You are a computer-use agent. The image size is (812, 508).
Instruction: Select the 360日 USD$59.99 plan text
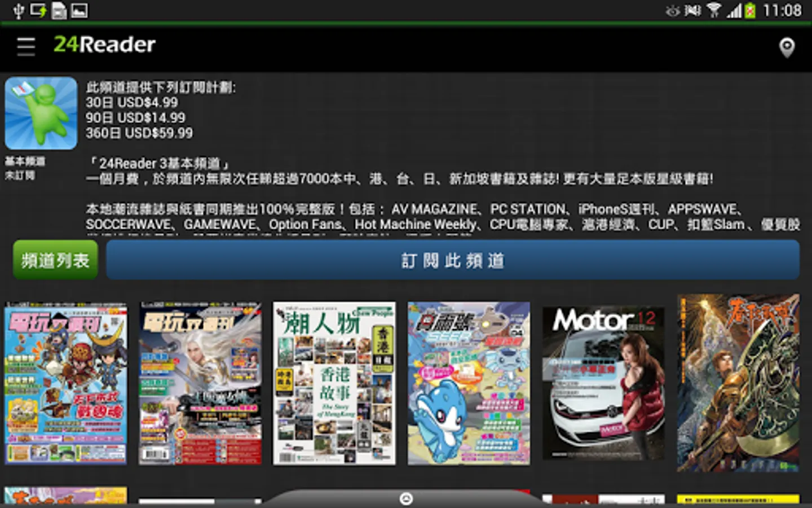[x=139, y=133]
